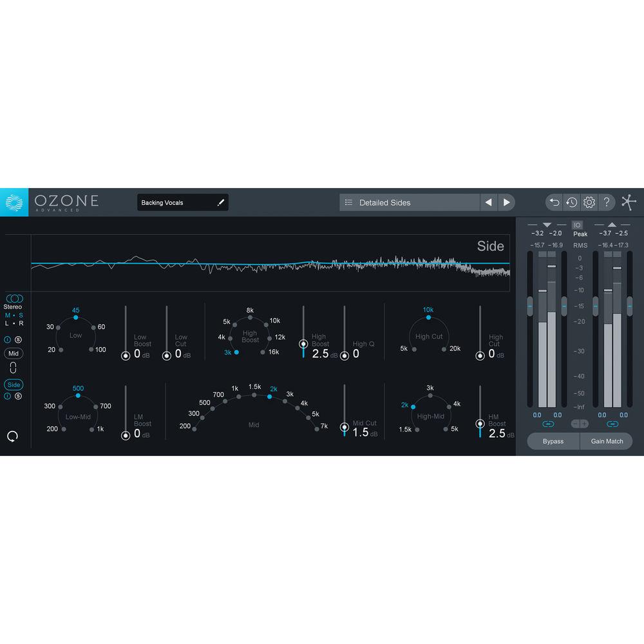Enable the Mid channel power toggle
The image size is (644, 644).
[6, 339]
